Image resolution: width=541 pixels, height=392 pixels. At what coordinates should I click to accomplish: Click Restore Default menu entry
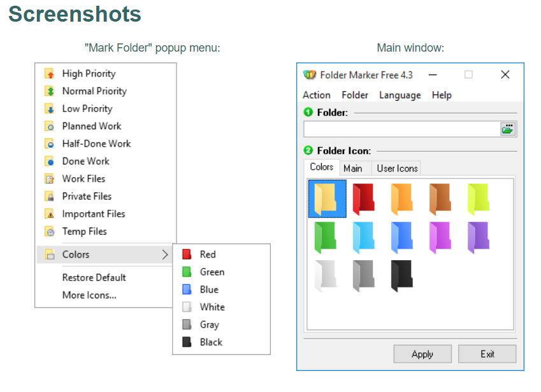pyautogui.click(x=106, y=277)
